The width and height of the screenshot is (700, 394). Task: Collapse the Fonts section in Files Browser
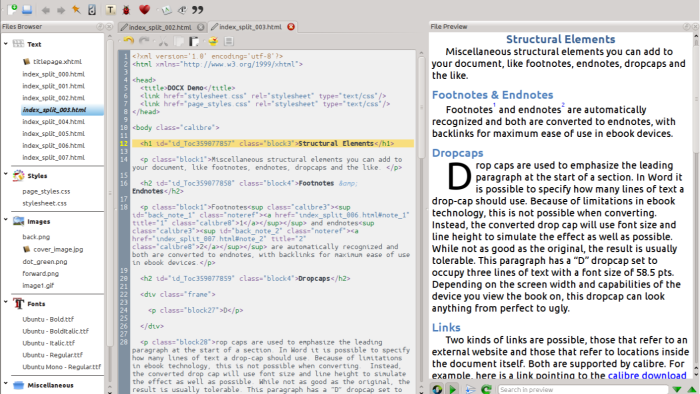point(5,302)
